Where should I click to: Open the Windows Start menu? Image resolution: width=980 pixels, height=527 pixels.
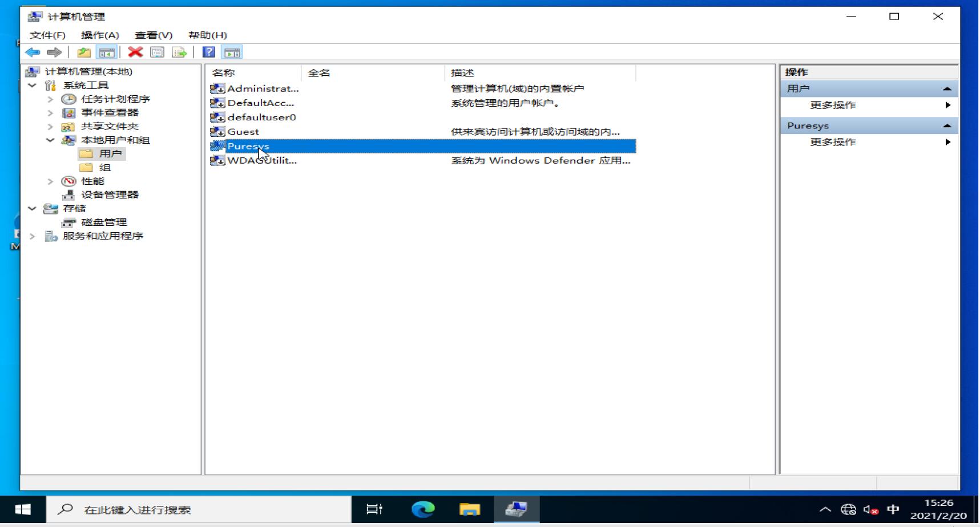tap(23, 509)
